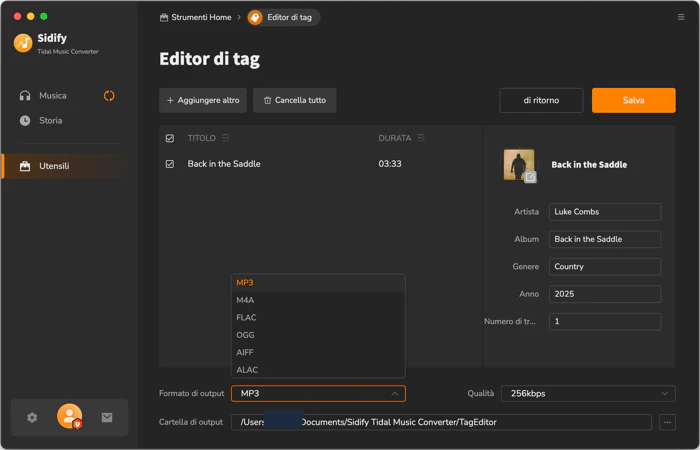This screenshot has height=450, width=700.
Task: Click the album cover thumbnail
Action: [519, 165]
